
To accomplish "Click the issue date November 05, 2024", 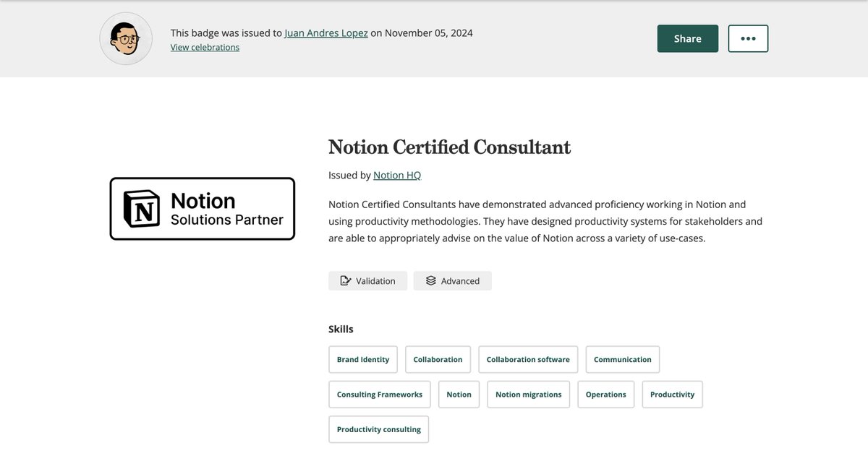I will click(429, 33).
